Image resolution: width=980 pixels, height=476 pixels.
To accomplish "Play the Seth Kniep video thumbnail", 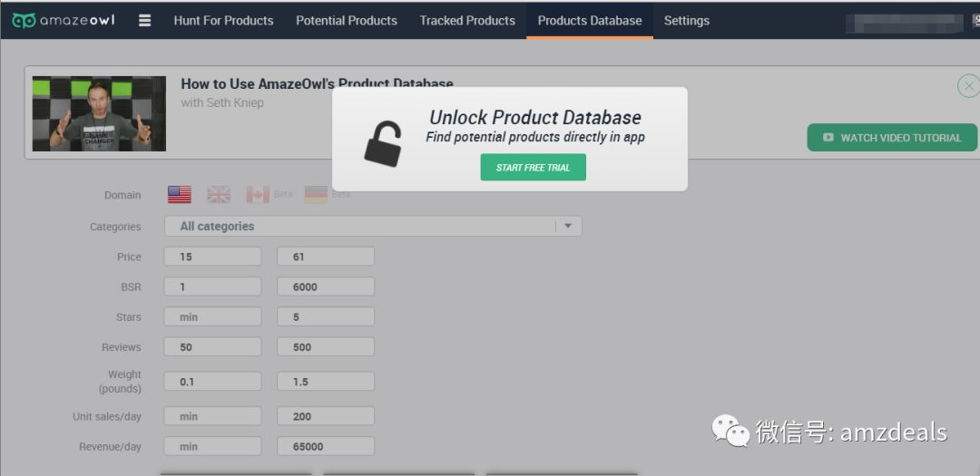I will click(99, 113).
